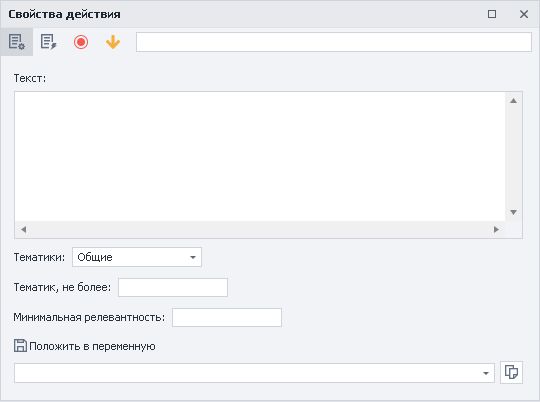Close the Свойства действия panel

[x=524, y=14]
